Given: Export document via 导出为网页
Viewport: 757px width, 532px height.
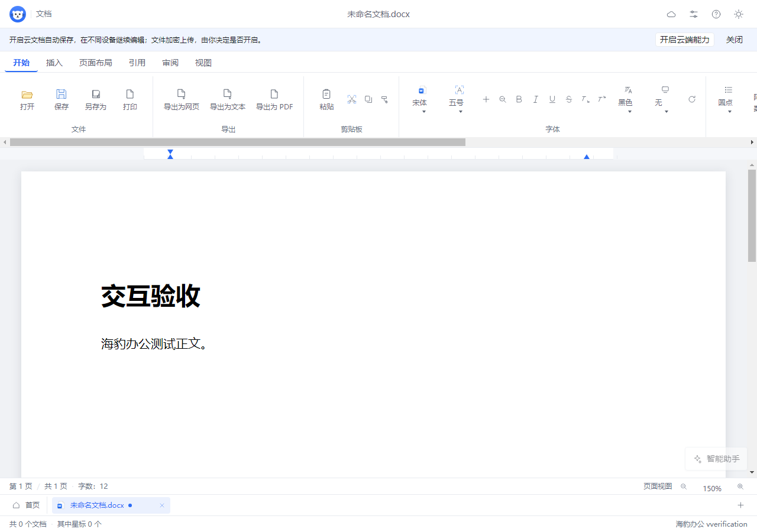Looking at the screenshot, I should tap(182, 99).
